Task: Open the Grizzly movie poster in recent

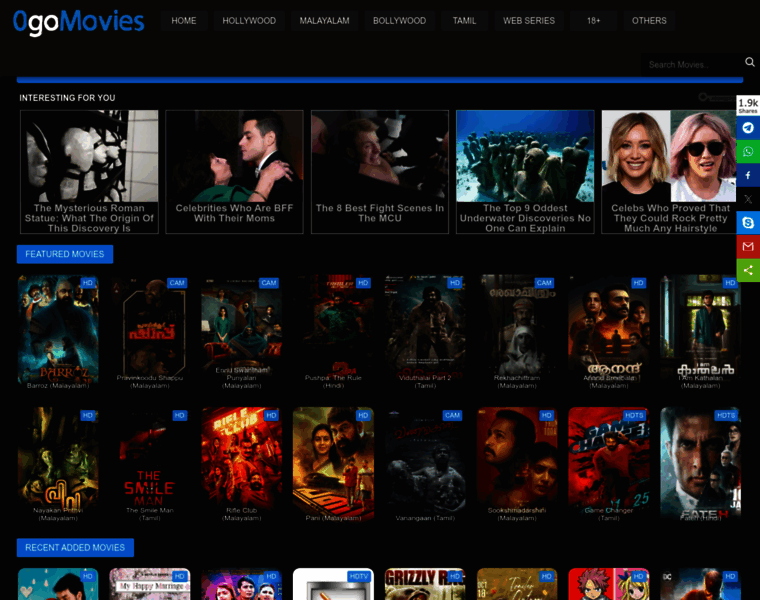Action: (425, 584)
